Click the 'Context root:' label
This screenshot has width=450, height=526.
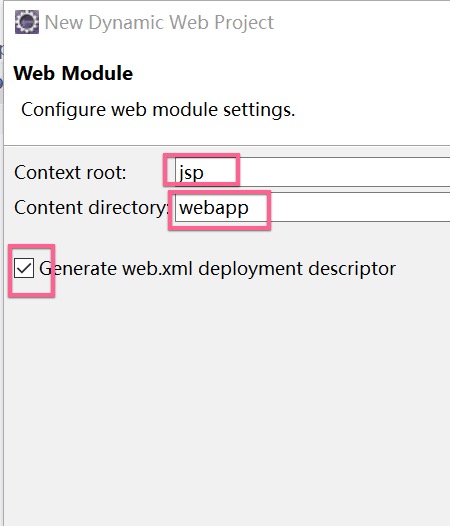70,172
